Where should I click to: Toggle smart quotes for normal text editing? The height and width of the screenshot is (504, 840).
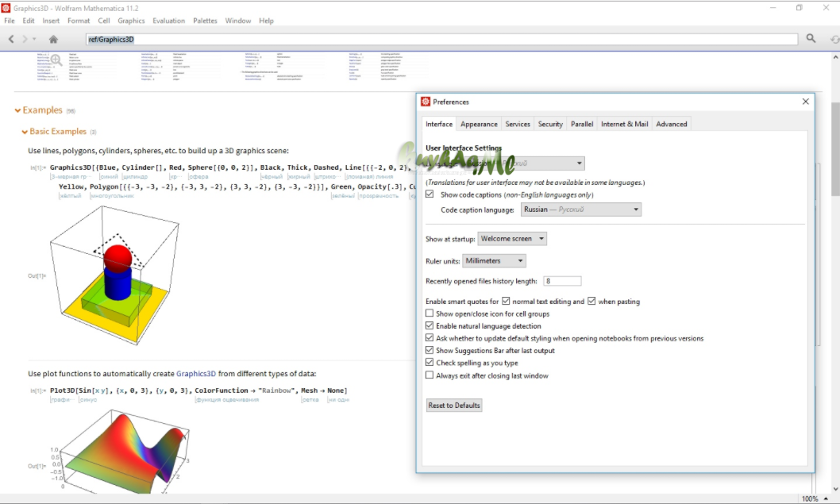(x=506, y=301)
